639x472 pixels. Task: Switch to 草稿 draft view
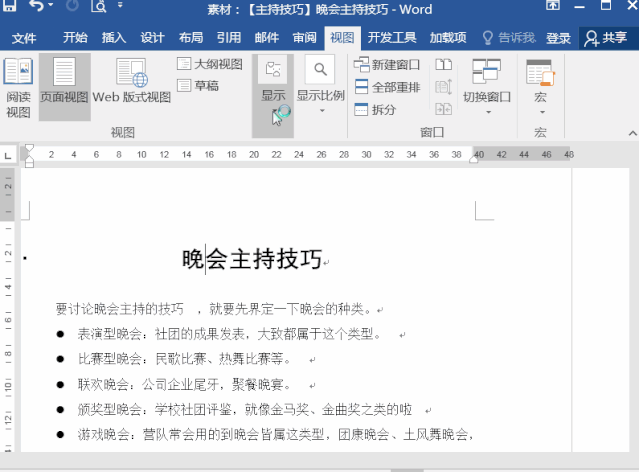point(198,86)
